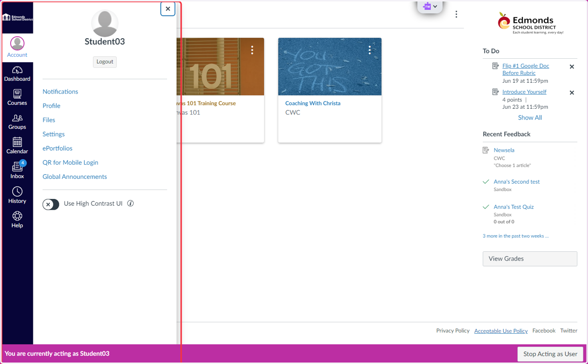The height and width of the screenshot is (364, 588).
Task: Click the Logout button
Action: pos(105,62)
